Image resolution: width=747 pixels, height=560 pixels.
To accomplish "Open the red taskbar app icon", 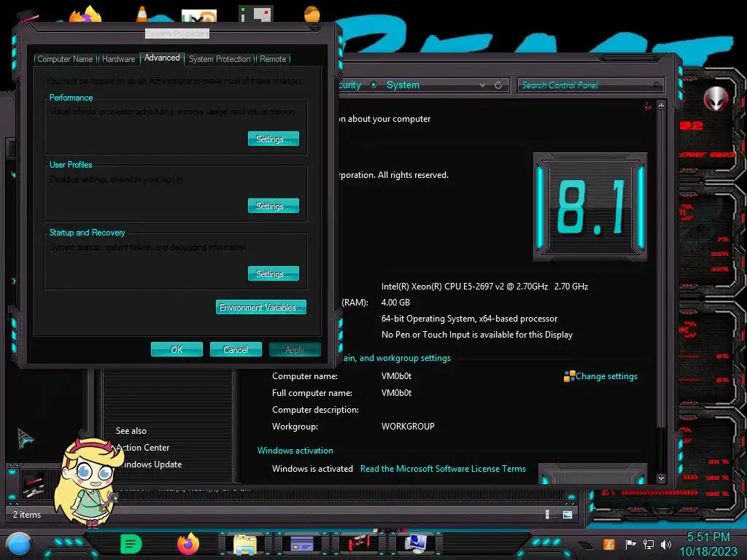I will click(x=358, y=543).
